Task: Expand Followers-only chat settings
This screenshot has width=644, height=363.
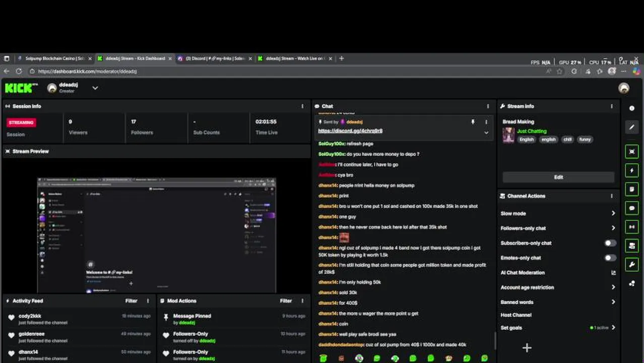Action: tap(613, 228)
